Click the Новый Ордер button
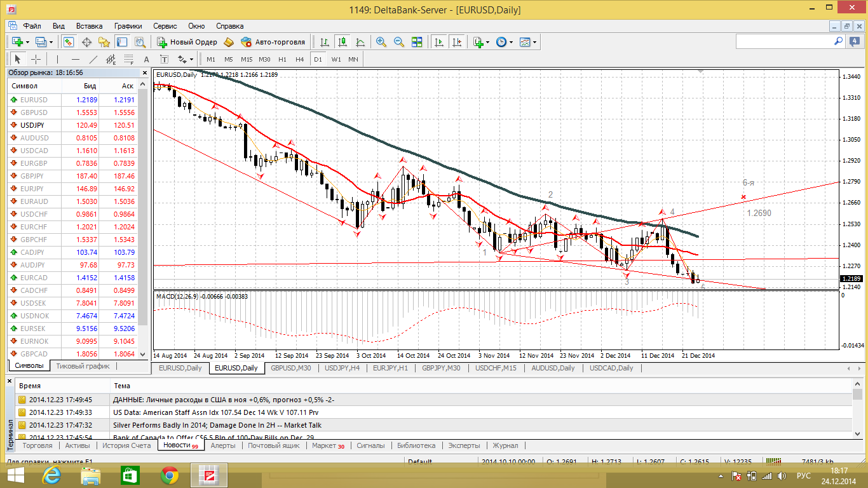The image size is (868, 488). tap(187, 42)
